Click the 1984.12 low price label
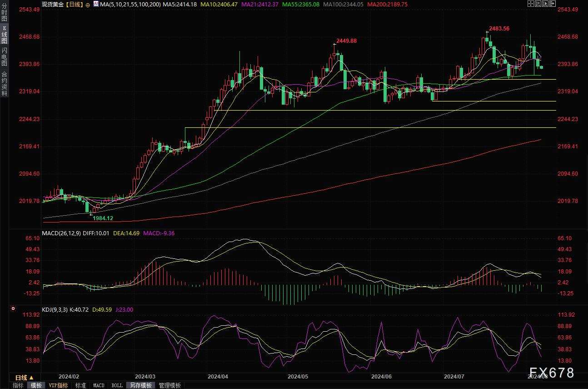The width and height of the screenshot is (588, 389). 103,218
